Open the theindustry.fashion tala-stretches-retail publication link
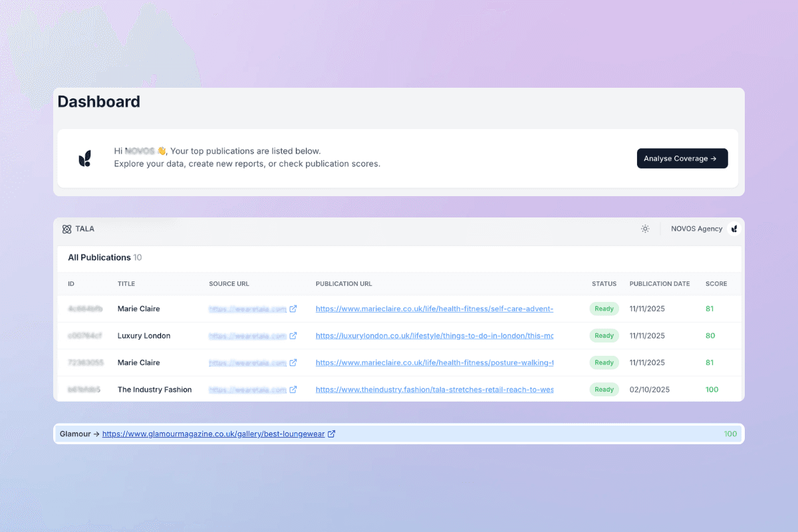 click(434, 389)
